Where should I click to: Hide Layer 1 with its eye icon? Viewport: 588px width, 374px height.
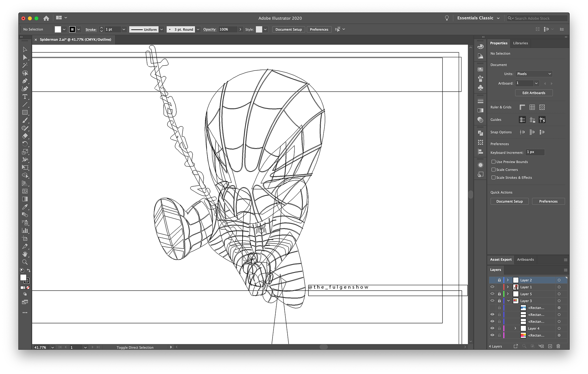pos(492,287)
